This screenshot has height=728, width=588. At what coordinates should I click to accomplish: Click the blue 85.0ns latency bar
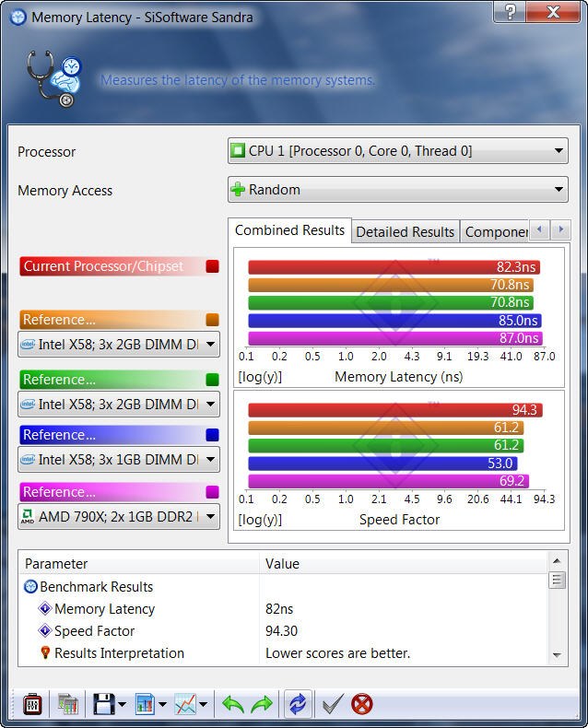coord(394,321)
